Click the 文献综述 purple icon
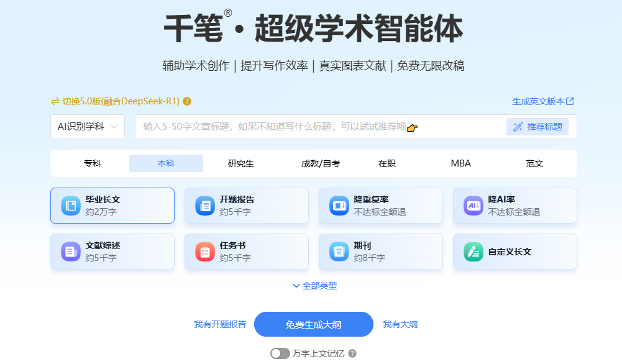The height and width of the screenshot is (364, 622). point(71,252)
